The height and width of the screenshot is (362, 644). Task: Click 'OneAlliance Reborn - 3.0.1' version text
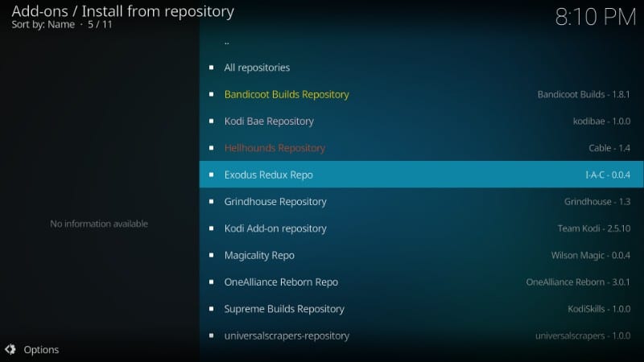(x=578, y=282)
